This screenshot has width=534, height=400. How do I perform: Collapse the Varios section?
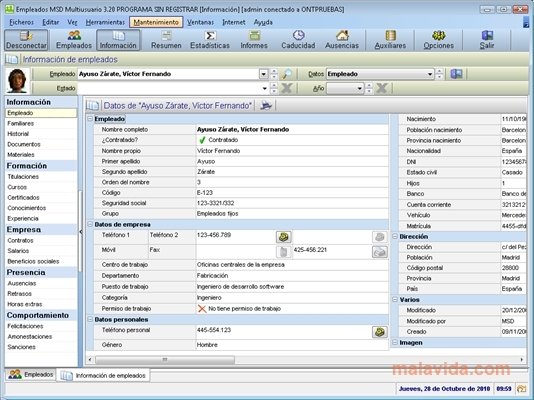point(395,300)
